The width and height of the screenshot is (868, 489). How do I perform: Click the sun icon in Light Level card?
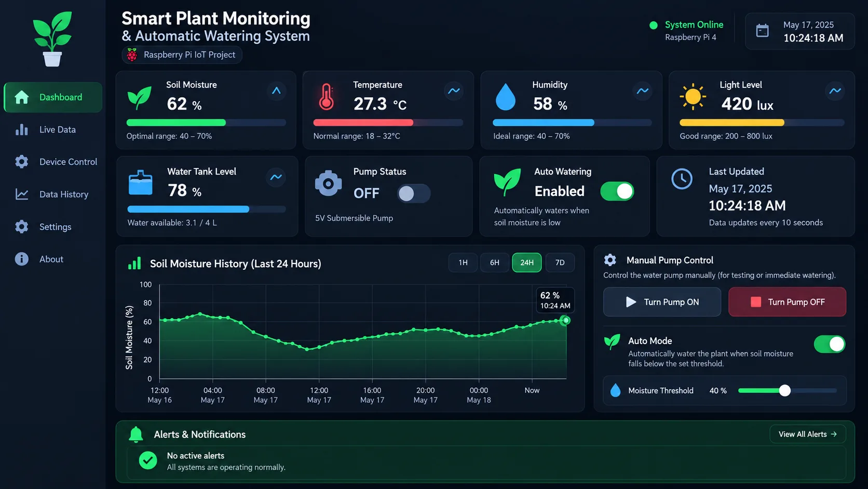(x=693, y=97)
